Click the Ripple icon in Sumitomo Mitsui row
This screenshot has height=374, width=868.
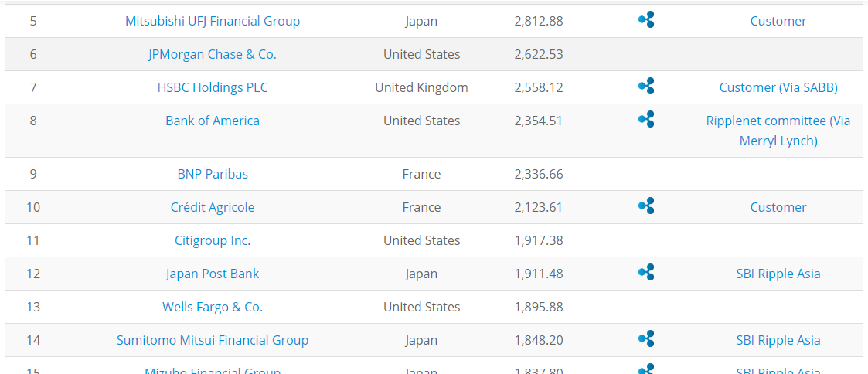pyautogui.click(x=646, y=338)
